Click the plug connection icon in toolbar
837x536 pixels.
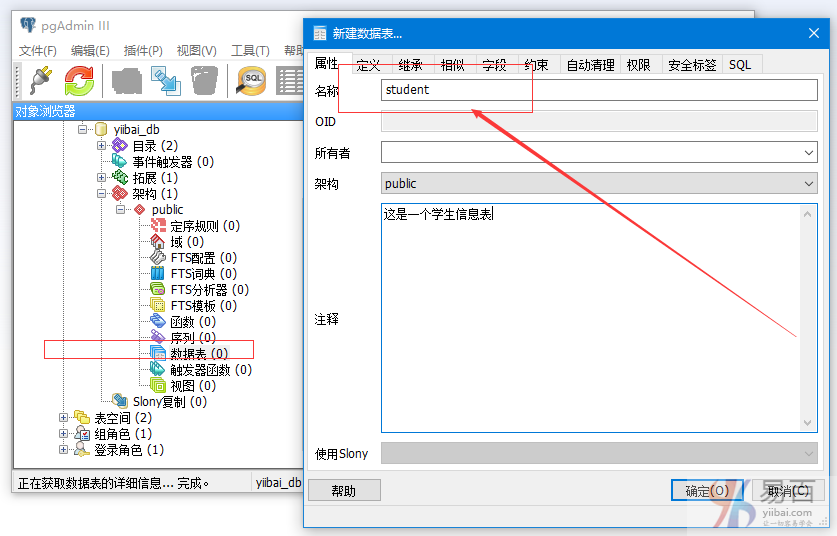coord(39,81)
